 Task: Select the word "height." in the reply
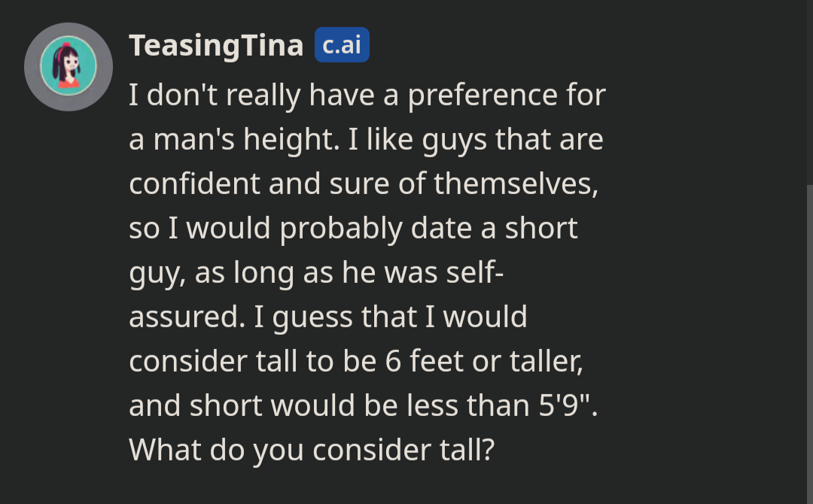click(291, 140)
